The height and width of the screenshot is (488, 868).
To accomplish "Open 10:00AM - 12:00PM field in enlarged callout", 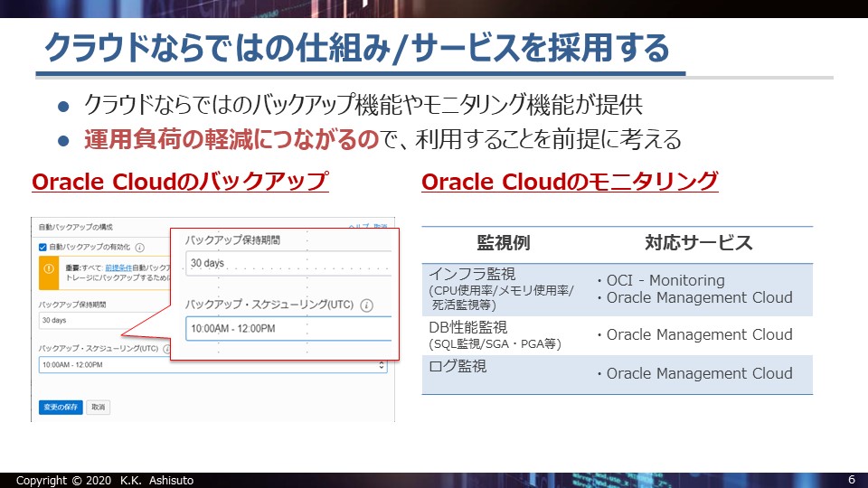I will click(x=288, y=328).
